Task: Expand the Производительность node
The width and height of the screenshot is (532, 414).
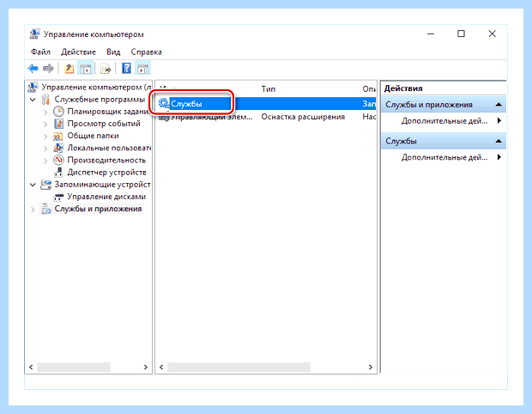Action: point(45,161)
